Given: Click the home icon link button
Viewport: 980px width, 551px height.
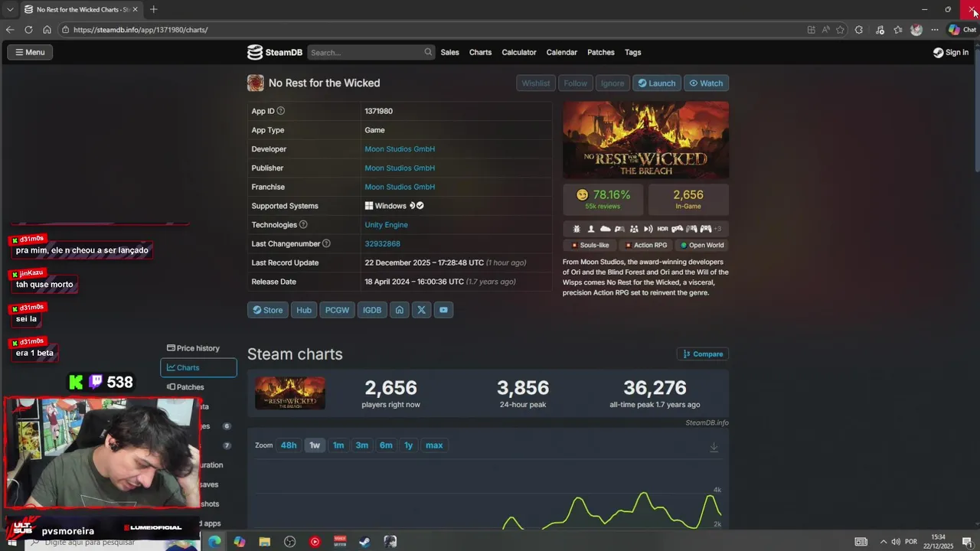Looking at the screenshot, I should coord(399,310).
